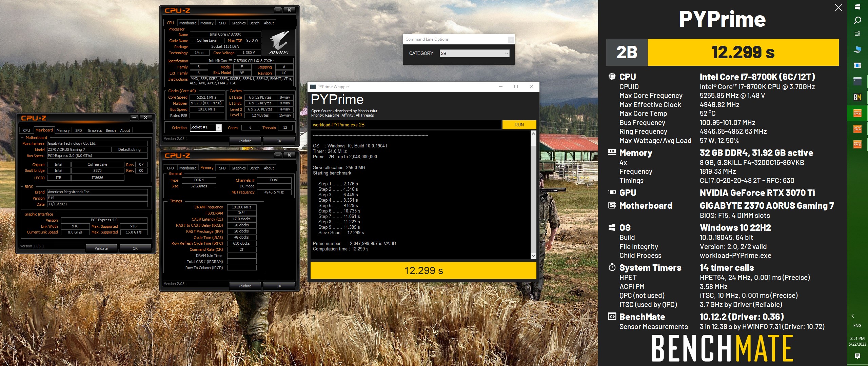
Task: Click NVIDIA GeForce RTX 3070 Ti text
Action: coord(757,193)
